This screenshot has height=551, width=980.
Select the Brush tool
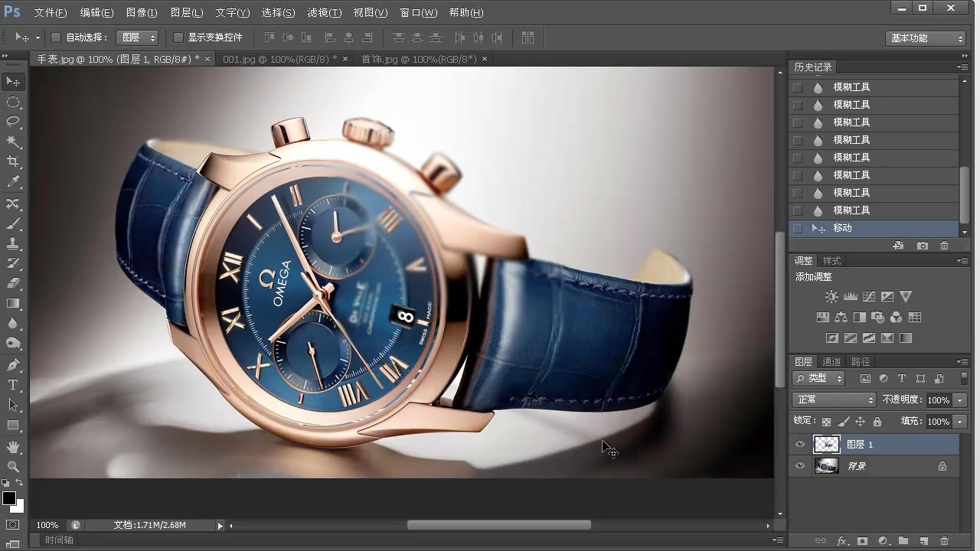coord(13,223)
